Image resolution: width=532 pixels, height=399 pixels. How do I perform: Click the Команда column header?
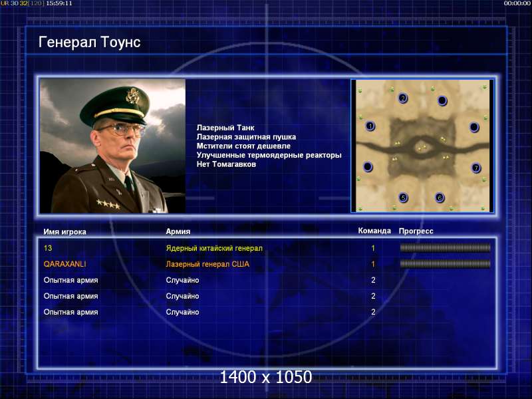(x=374, y=231)
